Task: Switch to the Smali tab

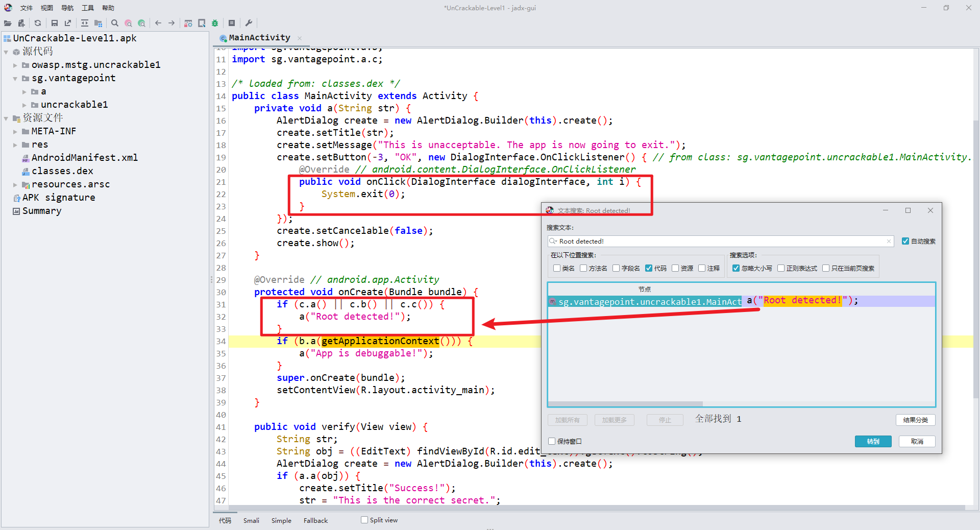Action: coord(251,520)
